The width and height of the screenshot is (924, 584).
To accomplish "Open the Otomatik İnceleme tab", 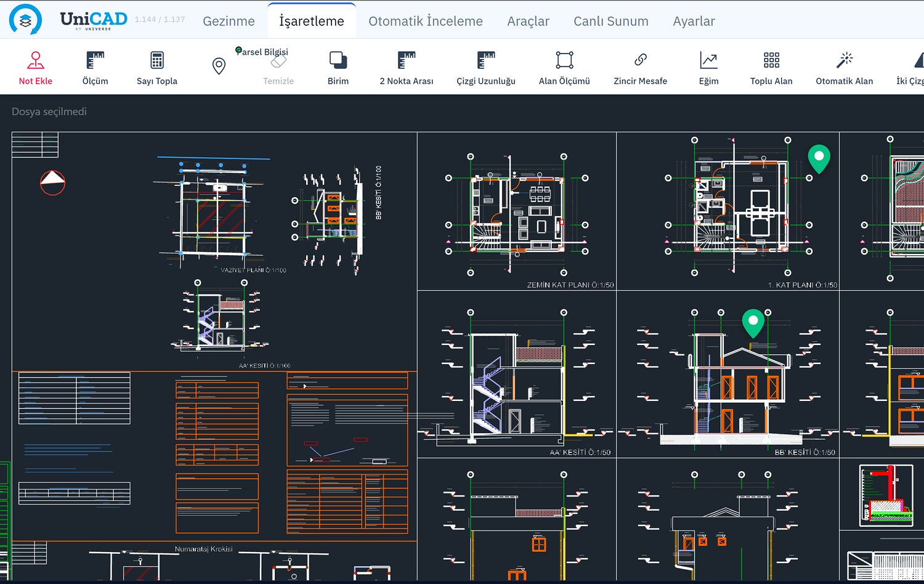I will click(426, 21).
